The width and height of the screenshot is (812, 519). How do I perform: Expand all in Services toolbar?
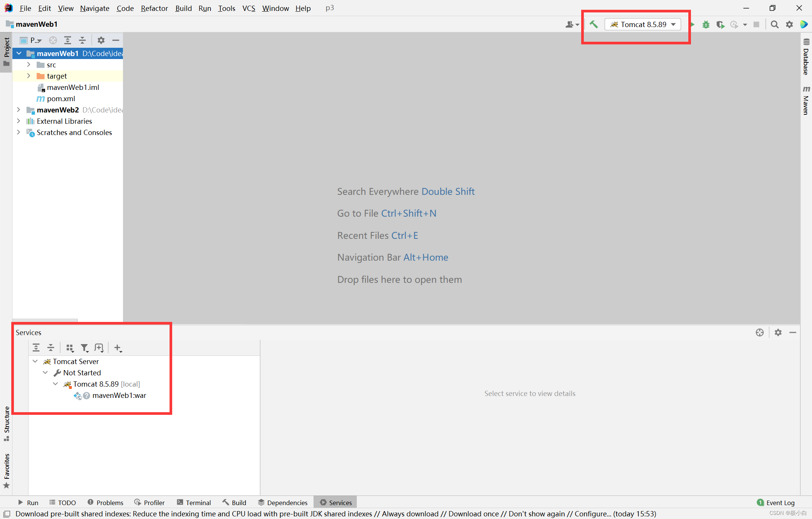coord(36,348)
